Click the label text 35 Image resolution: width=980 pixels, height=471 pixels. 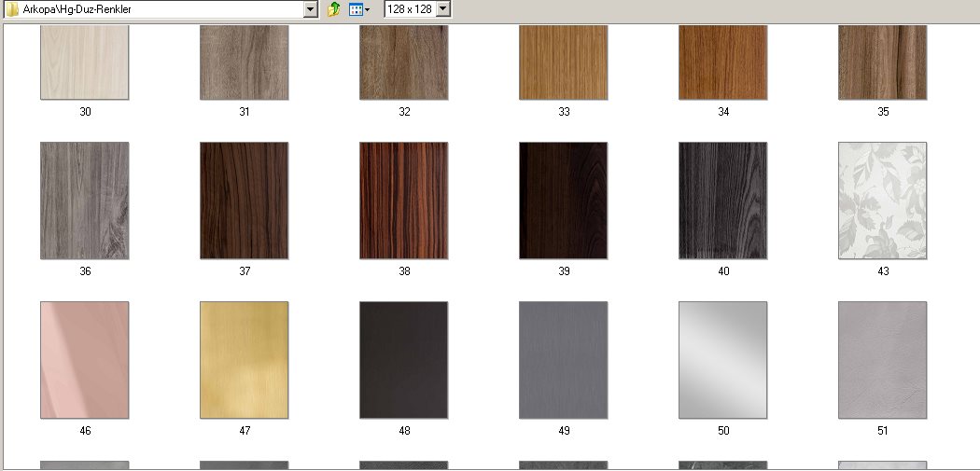[883, 112]
